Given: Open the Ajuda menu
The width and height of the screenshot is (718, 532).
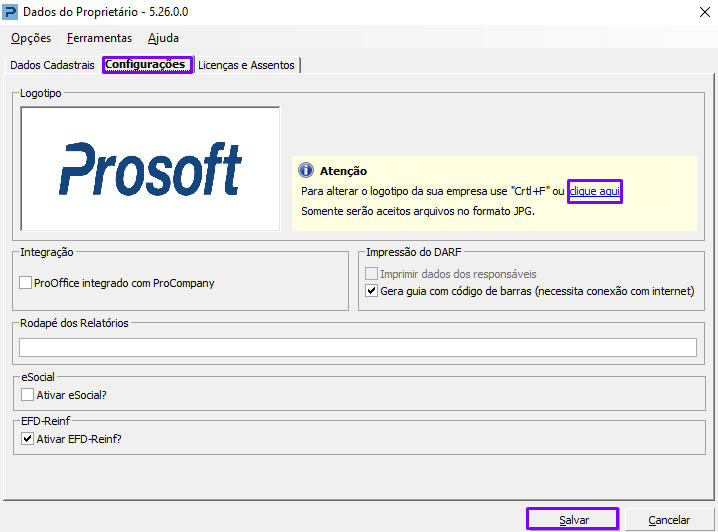Looking at the screenshot, I should (163, 38).
